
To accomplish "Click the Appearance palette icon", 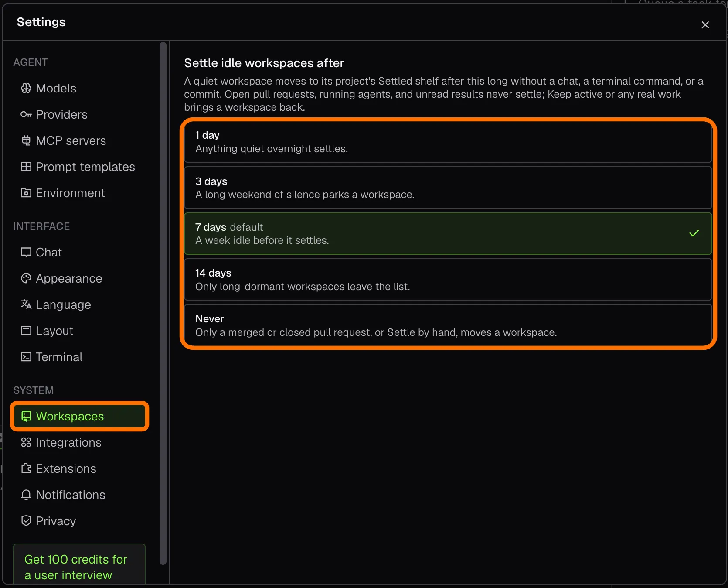I will (x=26, y=278).
